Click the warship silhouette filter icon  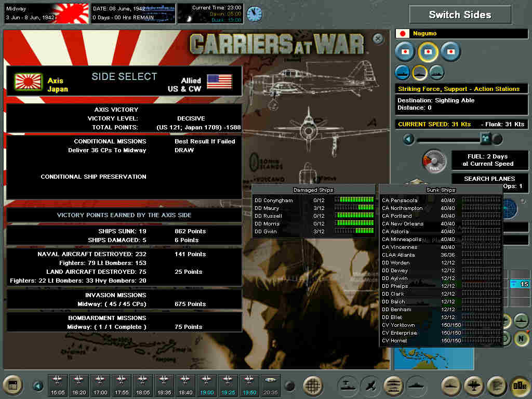click(x=416, y=385)
